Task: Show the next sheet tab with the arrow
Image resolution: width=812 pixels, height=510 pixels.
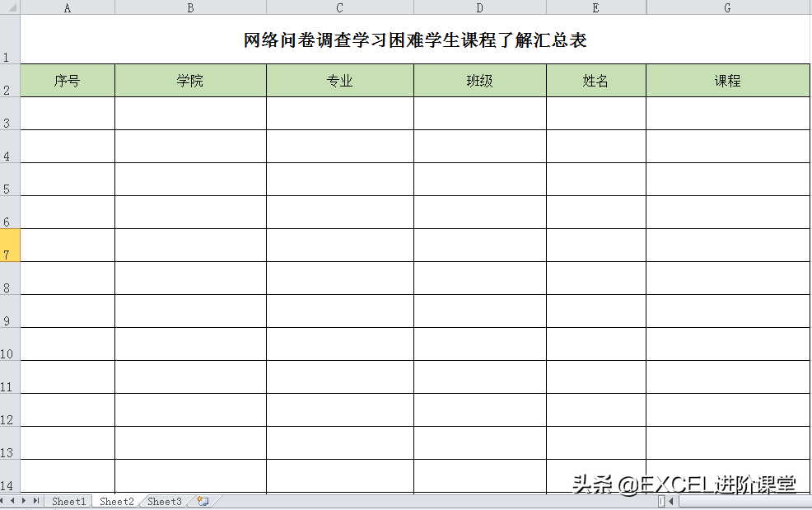Action: (24, 501)
